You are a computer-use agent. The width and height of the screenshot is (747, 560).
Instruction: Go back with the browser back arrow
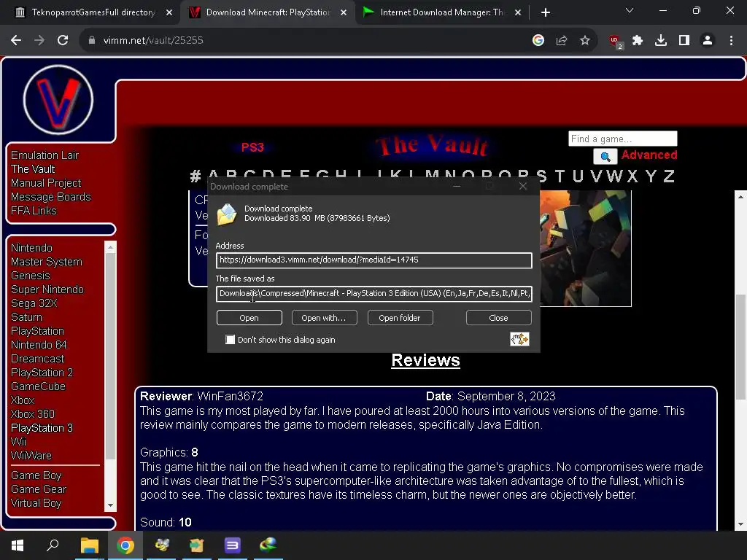(x=16, y=41)
